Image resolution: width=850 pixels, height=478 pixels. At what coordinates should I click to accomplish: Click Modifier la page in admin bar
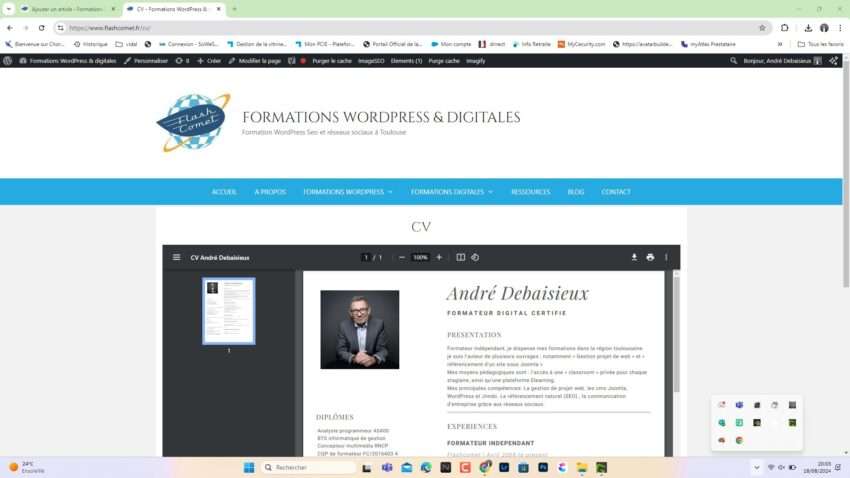click(x=259, y=61)
